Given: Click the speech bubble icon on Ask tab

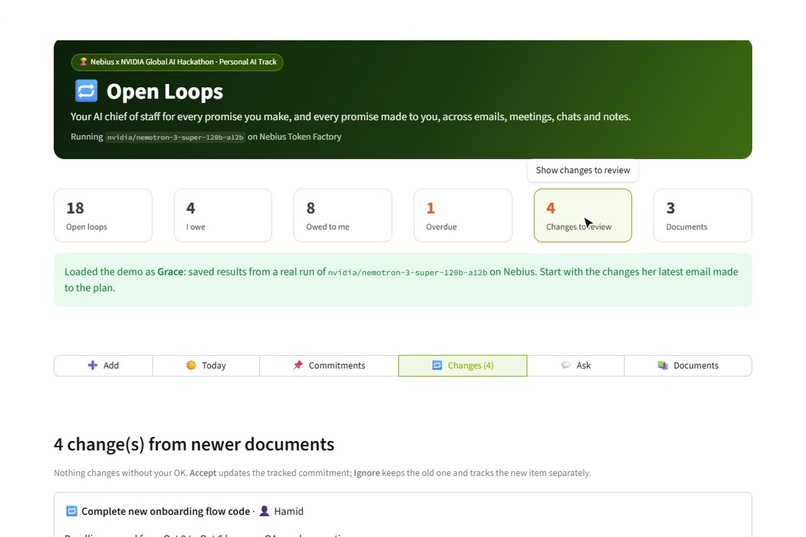Looking at the screenshot, I should [566, 365].
